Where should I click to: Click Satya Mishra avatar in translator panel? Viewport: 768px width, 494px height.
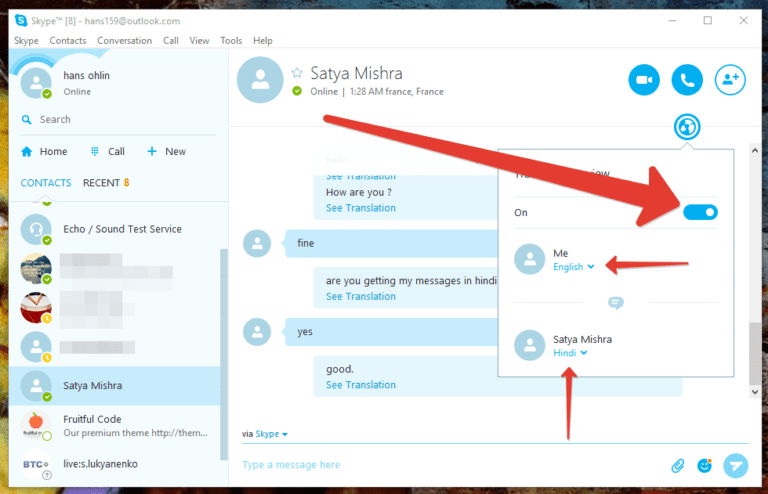(x=529, y=345)
